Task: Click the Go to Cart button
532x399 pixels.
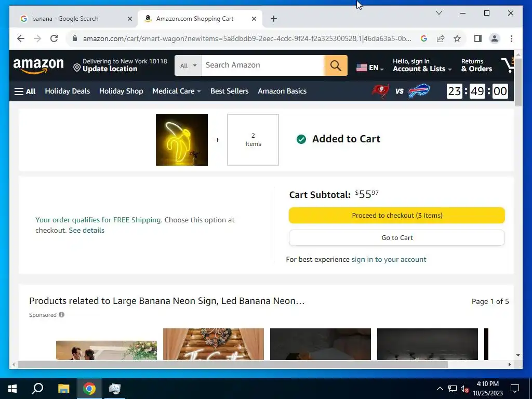Action: click(x=396, y=238)
